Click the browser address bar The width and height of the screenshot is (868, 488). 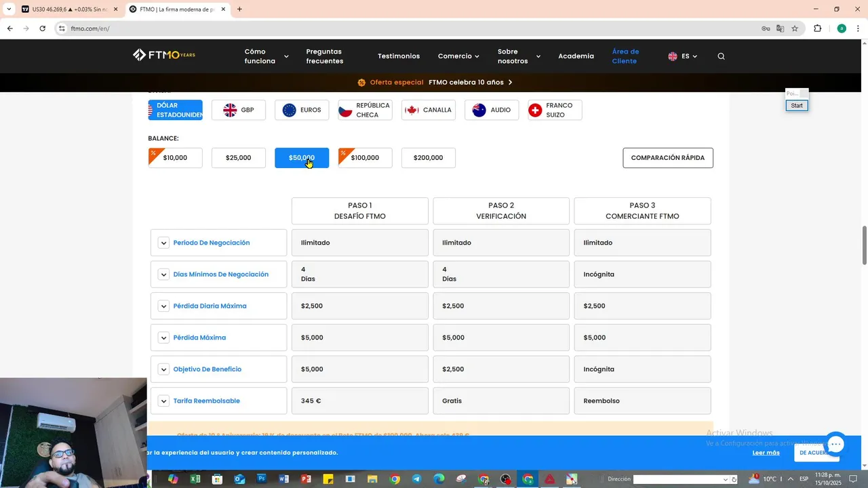[407, 28]
